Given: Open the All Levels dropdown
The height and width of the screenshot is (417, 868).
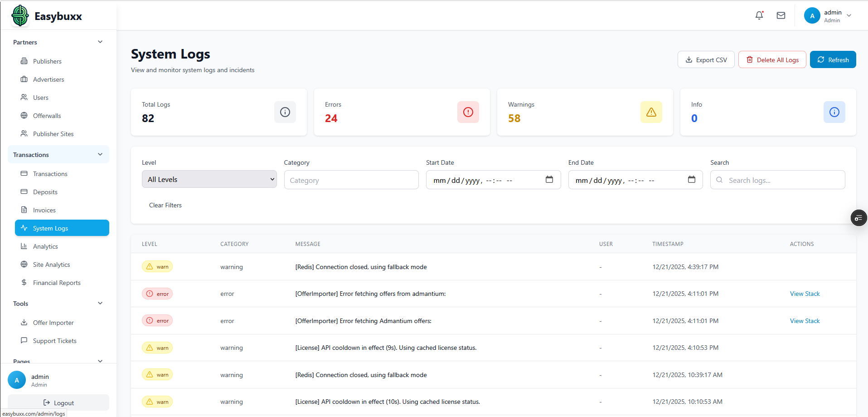Looking at the screenshot, I should pyautogui.click(x=209, y=179).
